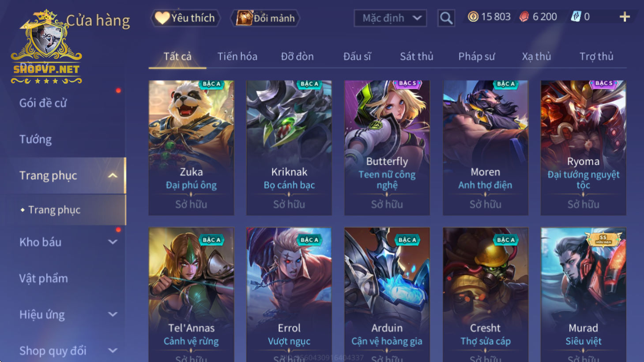
Task: Open the Mặc định sort dropdown
Action: click(x=390, y=18)
